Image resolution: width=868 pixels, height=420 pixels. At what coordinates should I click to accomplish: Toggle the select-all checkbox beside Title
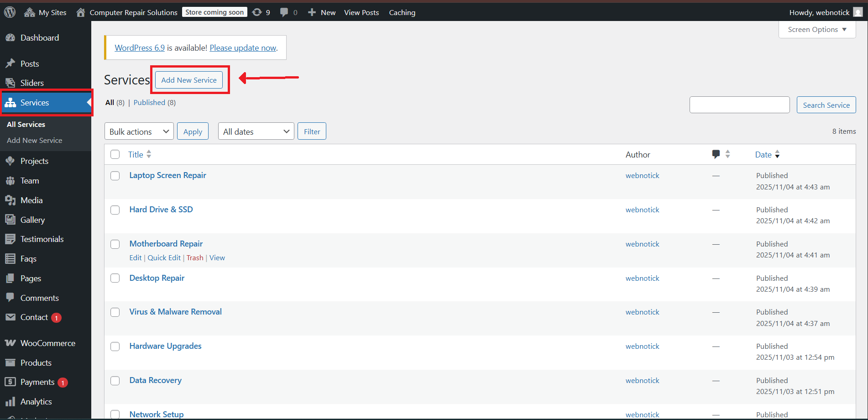tap(115, 154)
